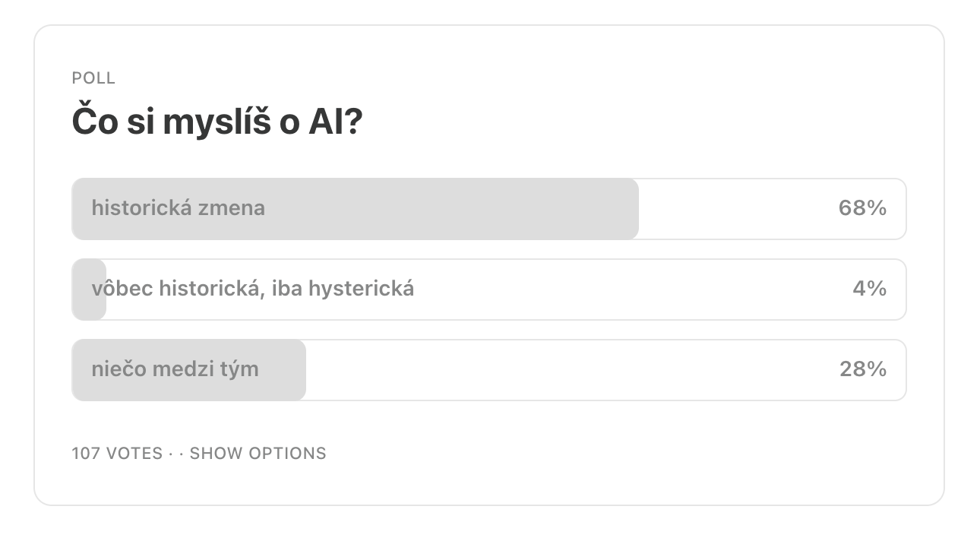This screenshot has height=538, width=980.
Task: Click the unfilled middle of the 28% bar
Action: pyautogui.click(x=570, y=370)
